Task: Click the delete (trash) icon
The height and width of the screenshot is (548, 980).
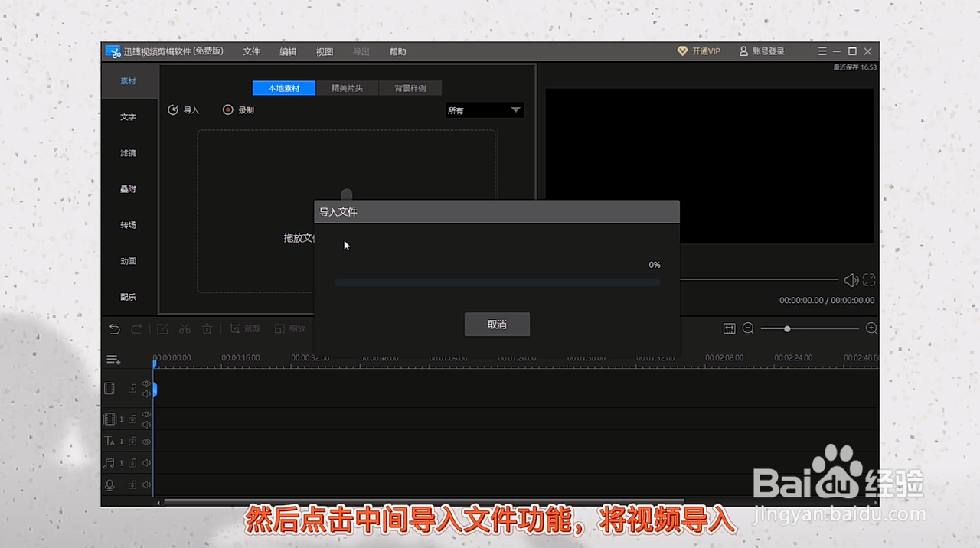Action: coord(207,328)
